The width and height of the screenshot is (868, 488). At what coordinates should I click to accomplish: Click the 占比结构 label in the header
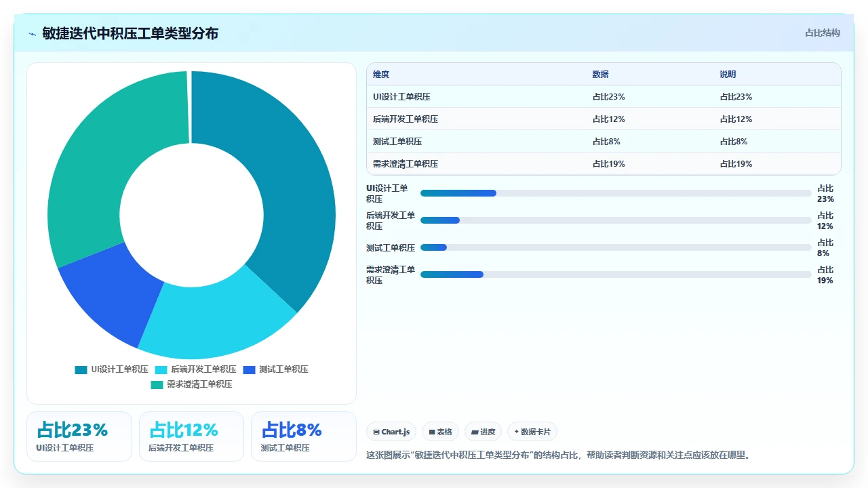[823, 33]
